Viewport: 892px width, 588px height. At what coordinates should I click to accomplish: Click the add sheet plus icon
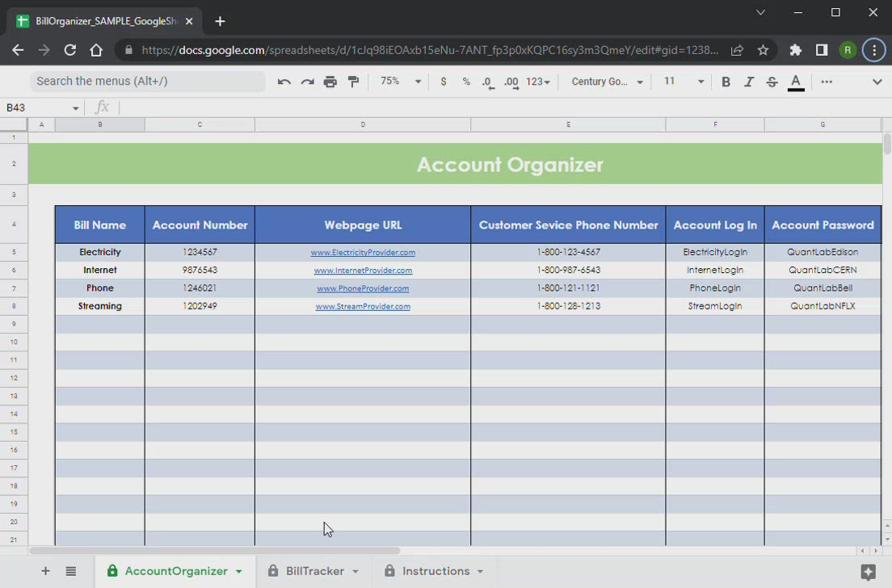pos(45,571)
